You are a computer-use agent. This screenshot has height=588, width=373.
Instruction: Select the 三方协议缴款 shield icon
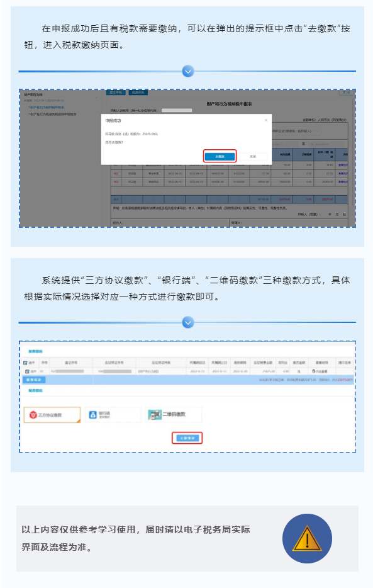point(33,415)
